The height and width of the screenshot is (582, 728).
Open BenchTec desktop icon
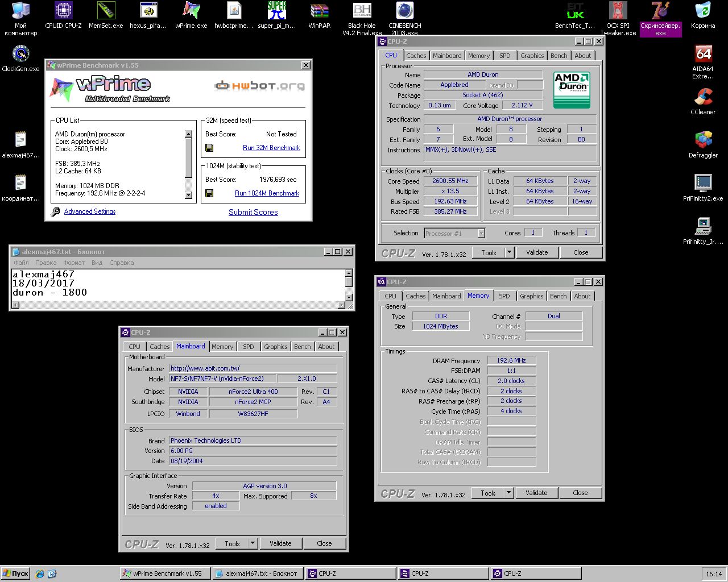tap(575, 15)
